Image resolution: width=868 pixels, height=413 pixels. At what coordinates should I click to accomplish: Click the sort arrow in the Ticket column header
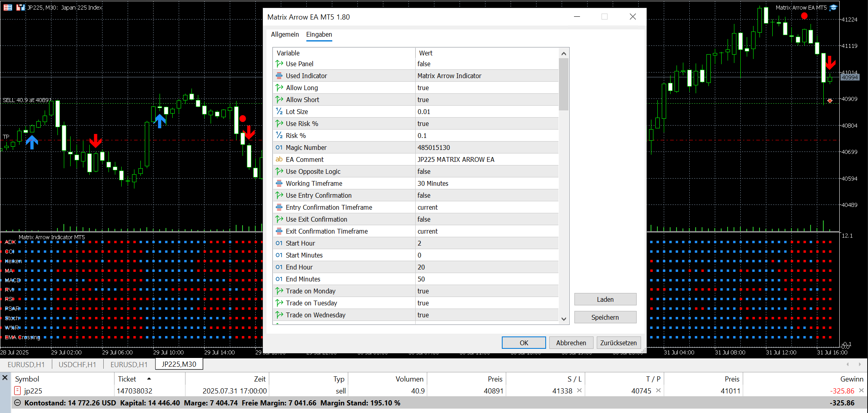[149, 379]
